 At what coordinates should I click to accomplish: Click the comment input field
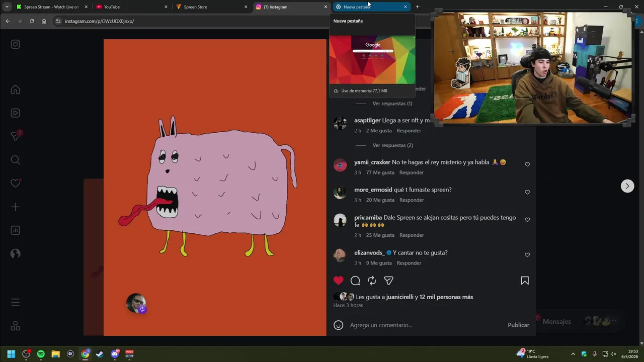point(426,325)
